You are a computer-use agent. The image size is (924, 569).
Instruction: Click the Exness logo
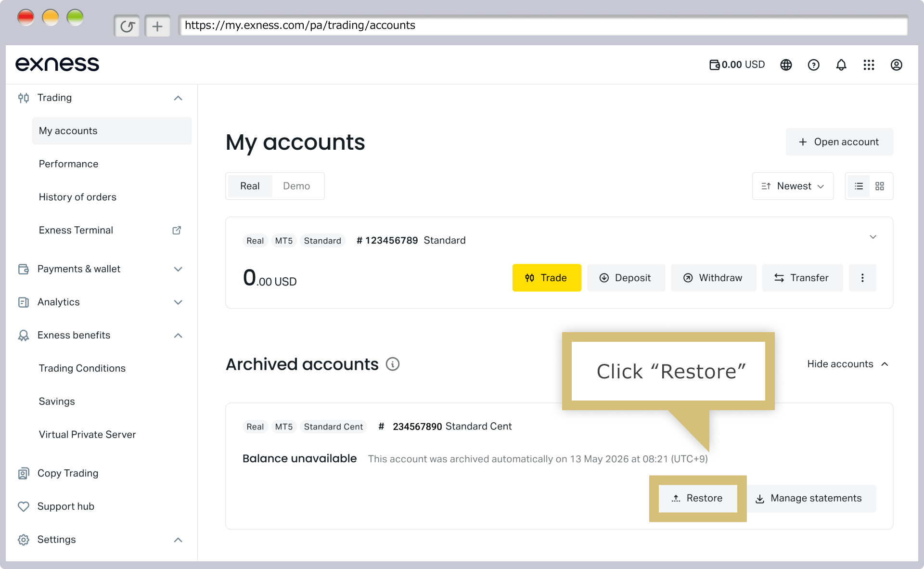(x=57, y=64)
